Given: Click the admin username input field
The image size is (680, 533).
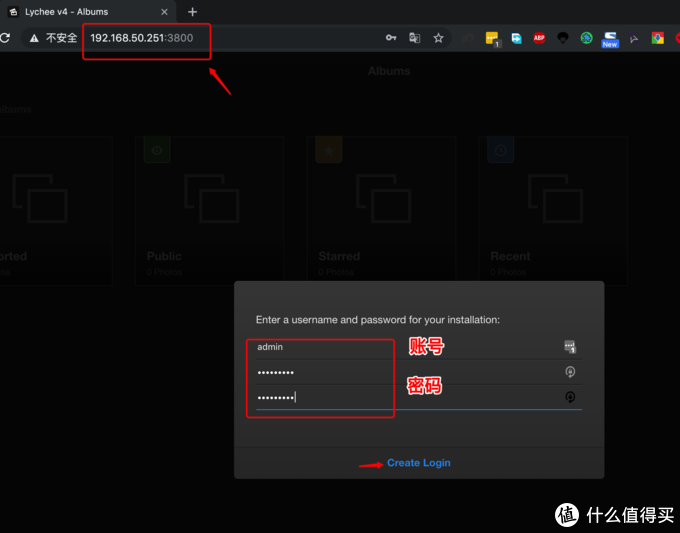Looking at the screenshot, I should point(400,347).
